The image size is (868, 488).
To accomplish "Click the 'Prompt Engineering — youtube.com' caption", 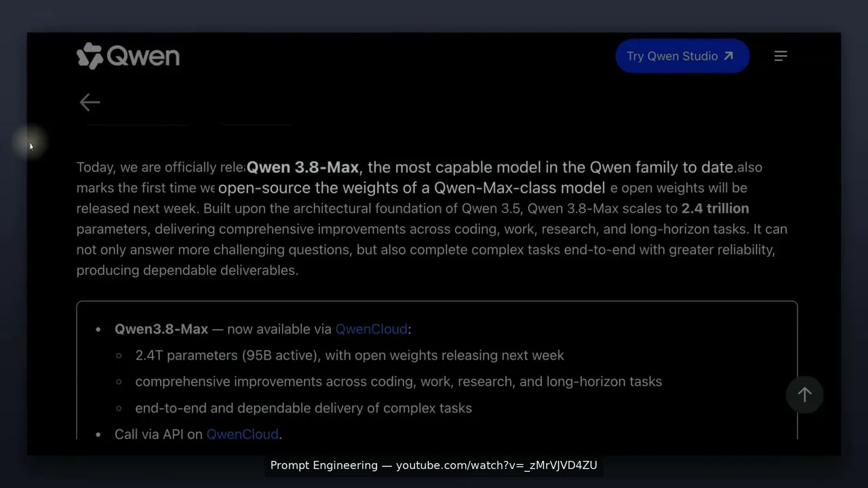I will pos(434,465).
